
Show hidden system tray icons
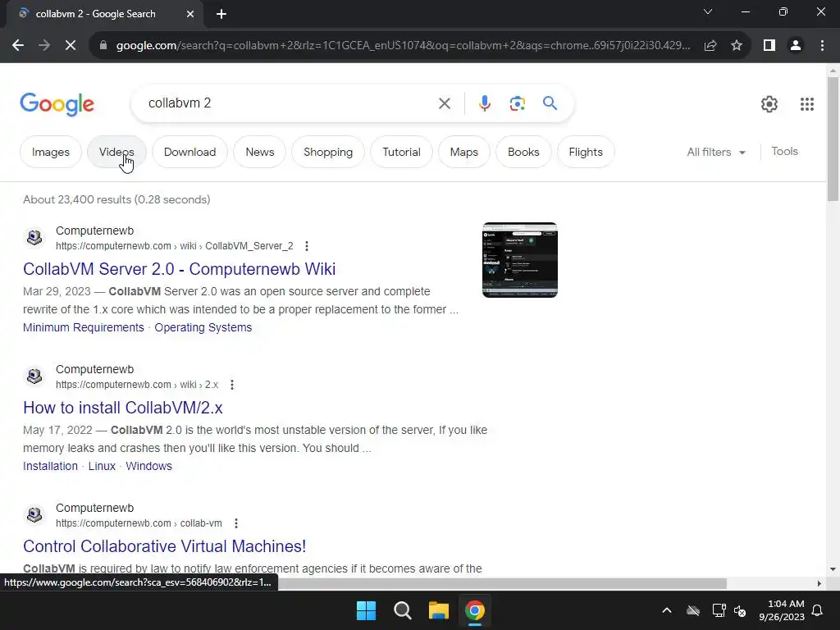(x=667, y=610)
